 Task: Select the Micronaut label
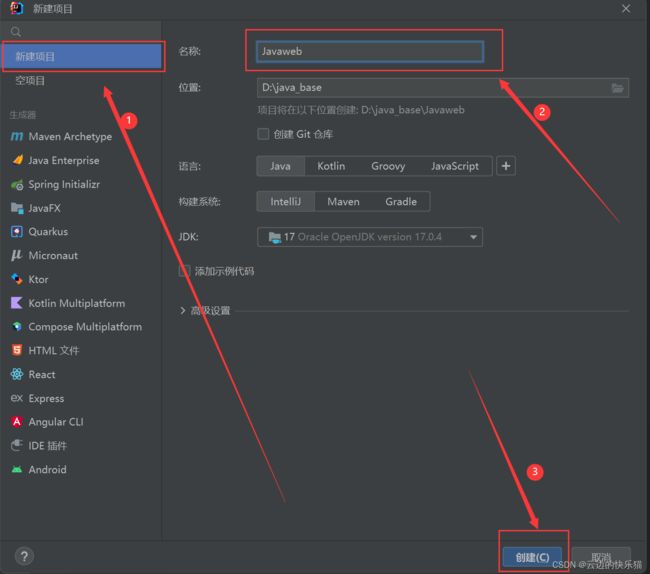pyautogui.click(x=53, y=256)
